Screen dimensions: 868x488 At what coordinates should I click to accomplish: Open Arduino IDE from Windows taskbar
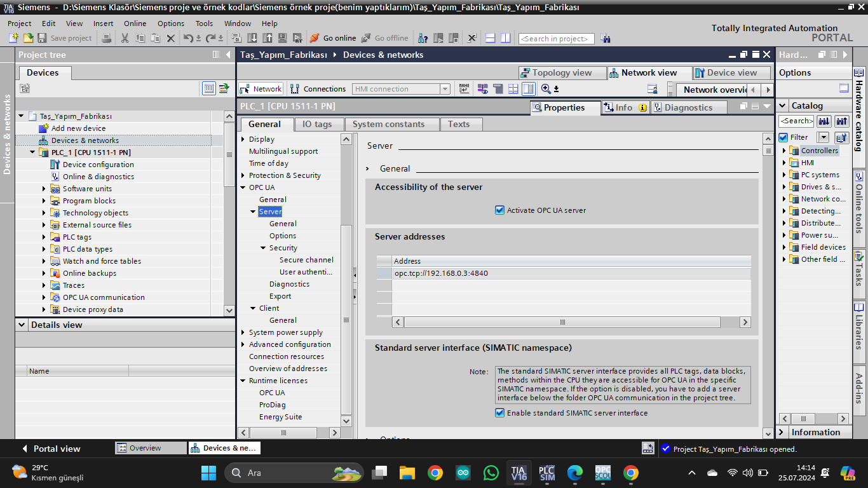click(x=463, y=473)
